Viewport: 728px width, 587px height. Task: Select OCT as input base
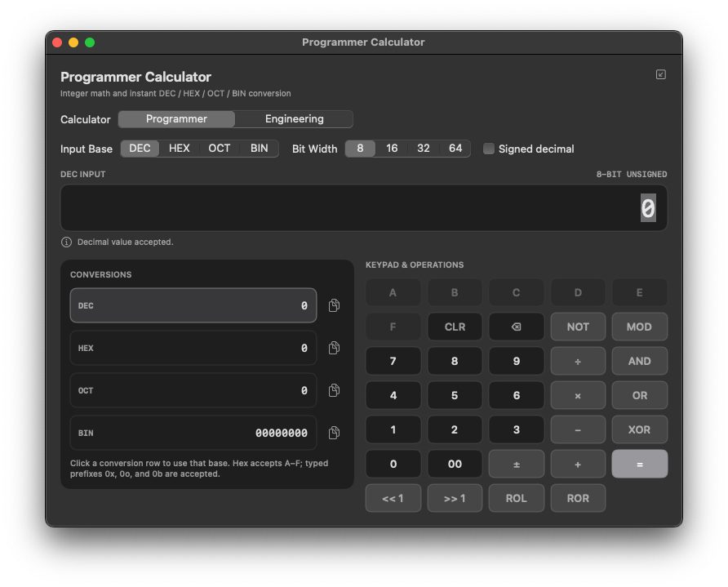click(x=220, y=149)
